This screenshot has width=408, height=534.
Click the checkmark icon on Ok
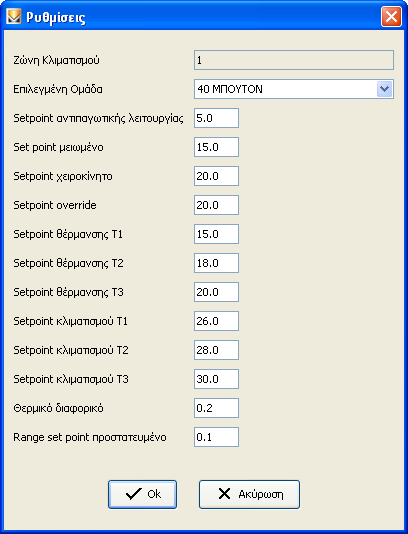click(x=134, y=494)
